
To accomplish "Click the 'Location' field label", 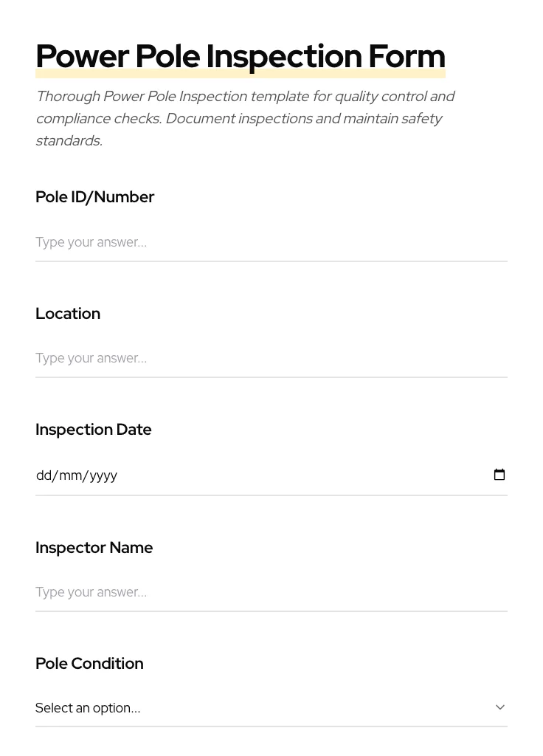I will (68, 314).
